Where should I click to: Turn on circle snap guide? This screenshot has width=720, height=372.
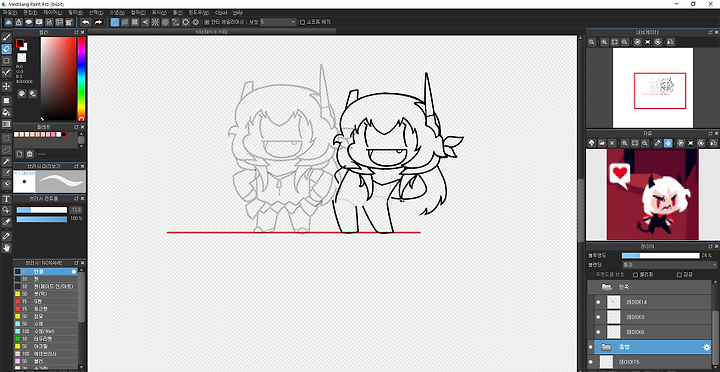pos(165,22)
